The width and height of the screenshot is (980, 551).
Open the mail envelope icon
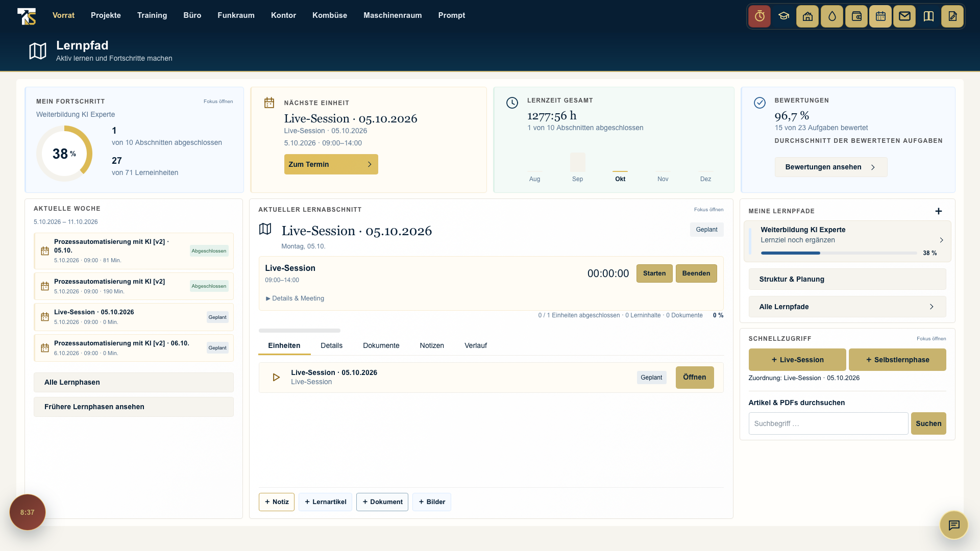(904, 16)
